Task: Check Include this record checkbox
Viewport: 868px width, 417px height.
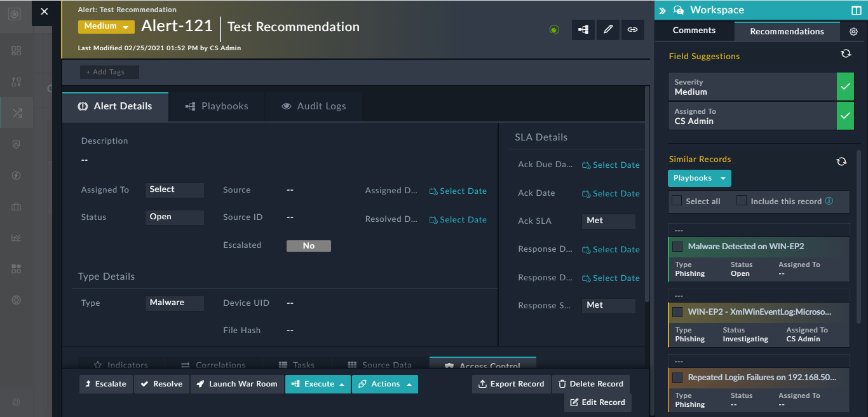Action: [x=741, y=201]
